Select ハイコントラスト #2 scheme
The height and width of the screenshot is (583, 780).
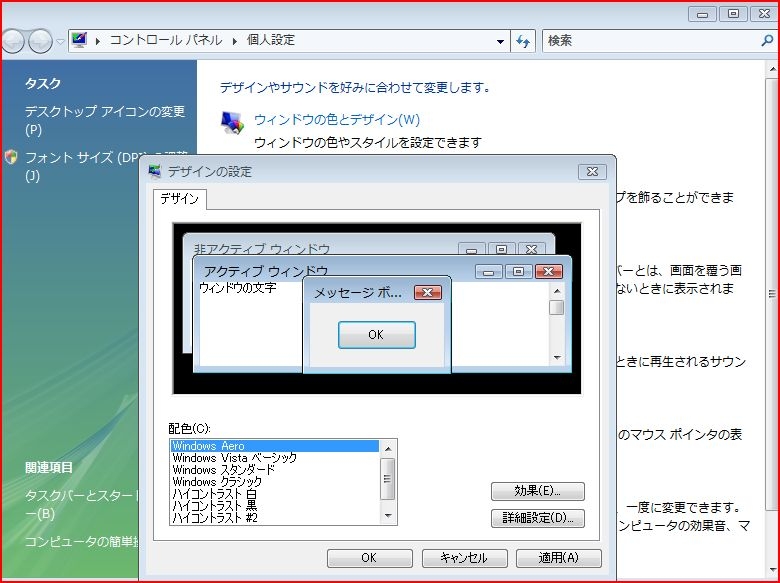click(275, 518)
